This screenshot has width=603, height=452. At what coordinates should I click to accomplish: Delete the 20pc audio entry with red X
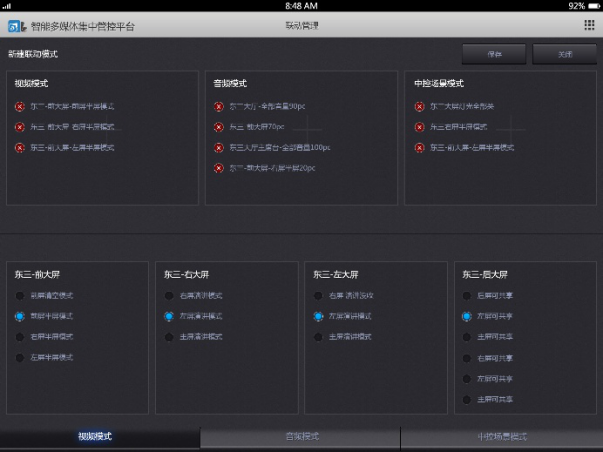pos(218,168)
